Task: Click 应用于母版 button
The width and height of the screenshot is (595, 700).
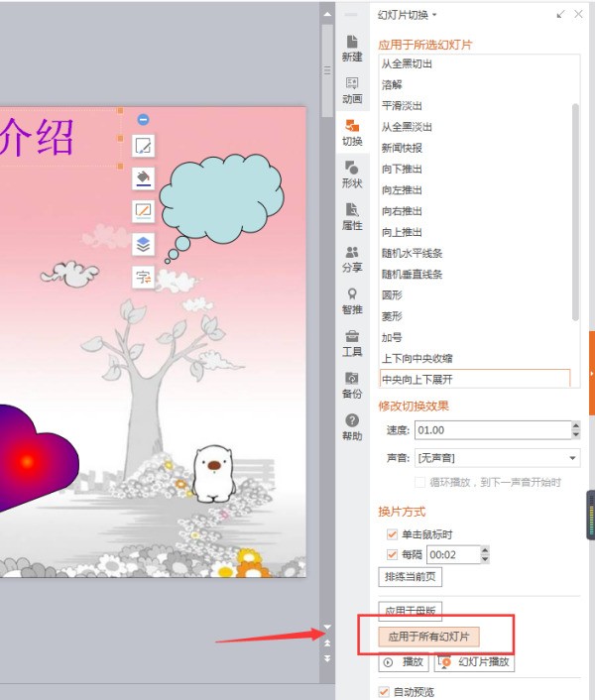Action: pos(411,611)
